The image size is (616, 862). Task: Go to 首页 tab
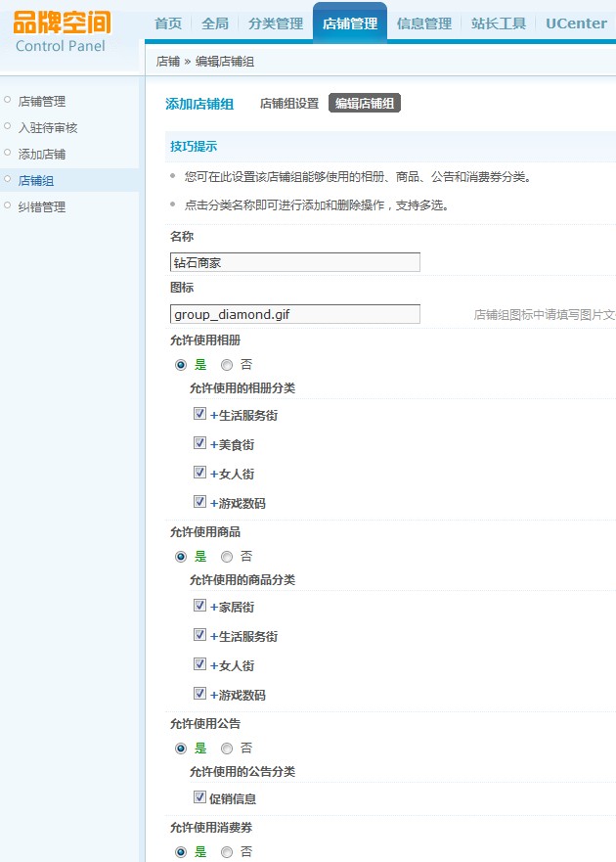point(168,23)
